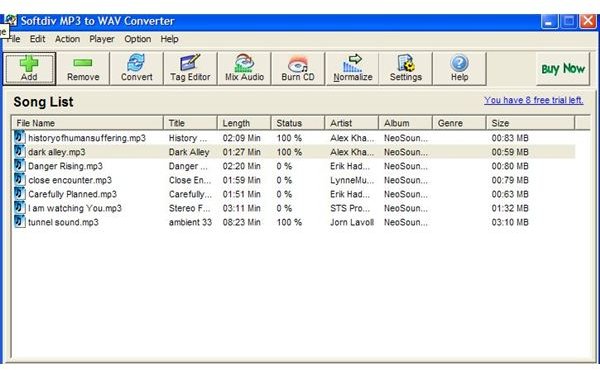Launch the Burn CD tool
The height and width of the screenshot is (370, 600).
[x=298, y=69]
